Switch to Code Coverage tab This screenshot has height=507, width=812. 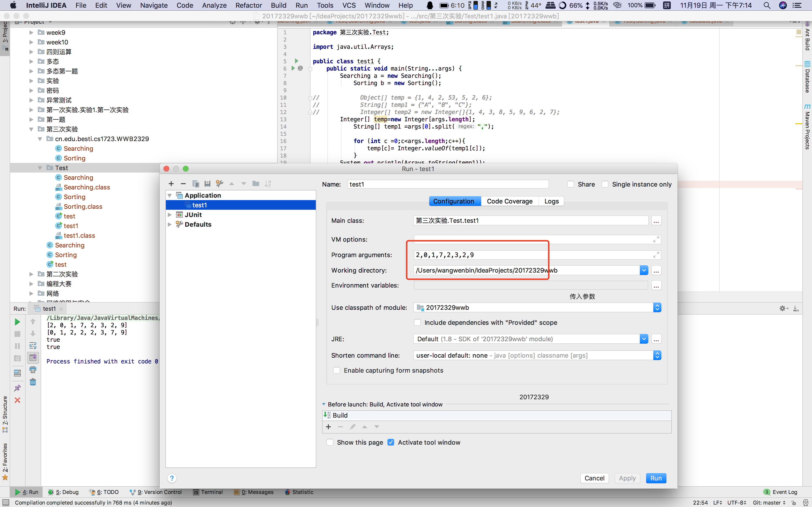(509, 201)
